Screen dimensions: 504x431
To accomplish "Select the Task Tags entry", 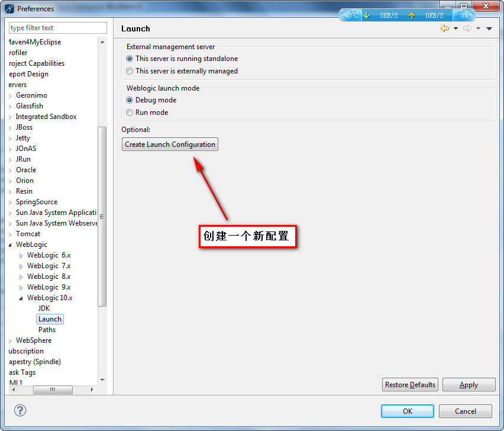I will (x=22, y=372).
